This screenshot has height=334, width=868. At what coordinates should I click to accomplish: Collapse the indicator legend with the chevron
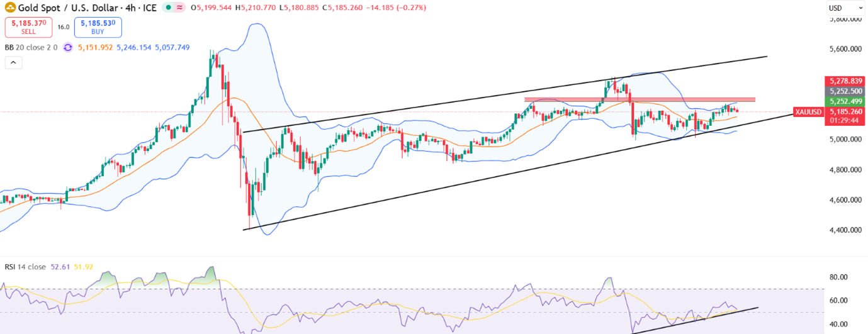14,62
